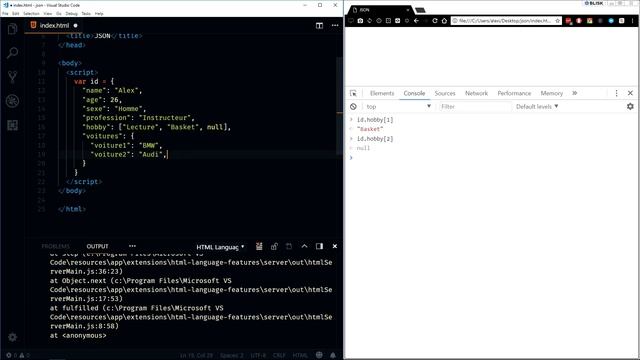The height and width of the screenshot is (360, 640).
Task: Change indentation via Spaces: 2 in status bar
Action: [x=231, y=355]
